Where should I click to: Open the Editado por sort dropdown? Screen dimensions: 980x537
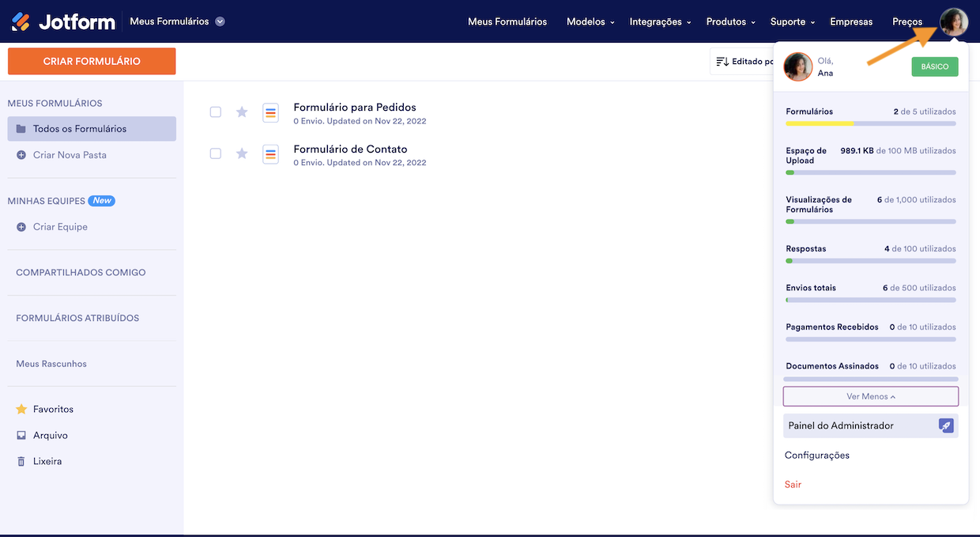point(741,61)
